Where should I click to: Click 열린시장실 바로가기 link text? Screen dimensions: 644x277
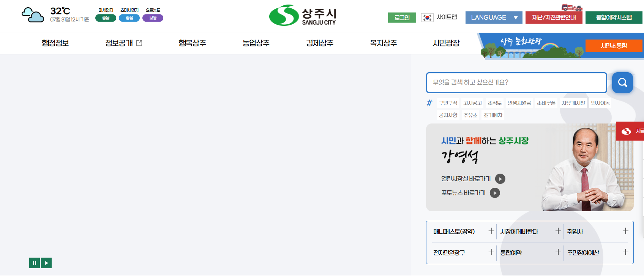(466, 179)
